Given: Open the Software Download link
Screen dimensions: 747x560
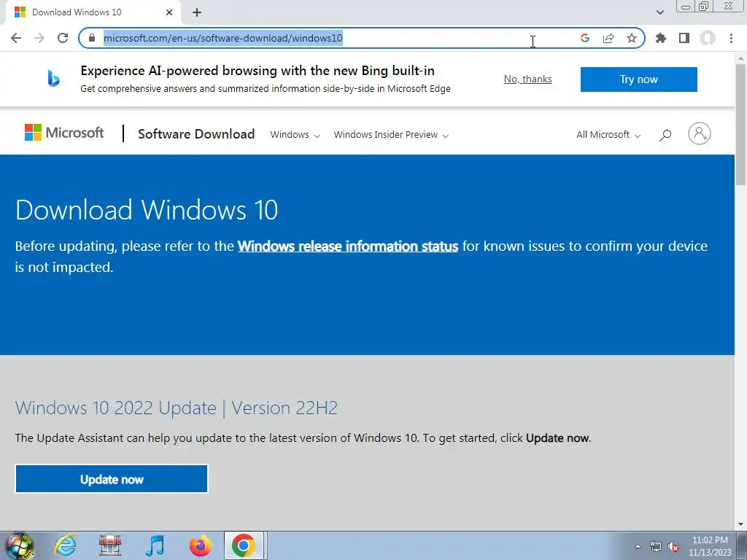Looking at the screenshot, I should [x=196, y=134].
